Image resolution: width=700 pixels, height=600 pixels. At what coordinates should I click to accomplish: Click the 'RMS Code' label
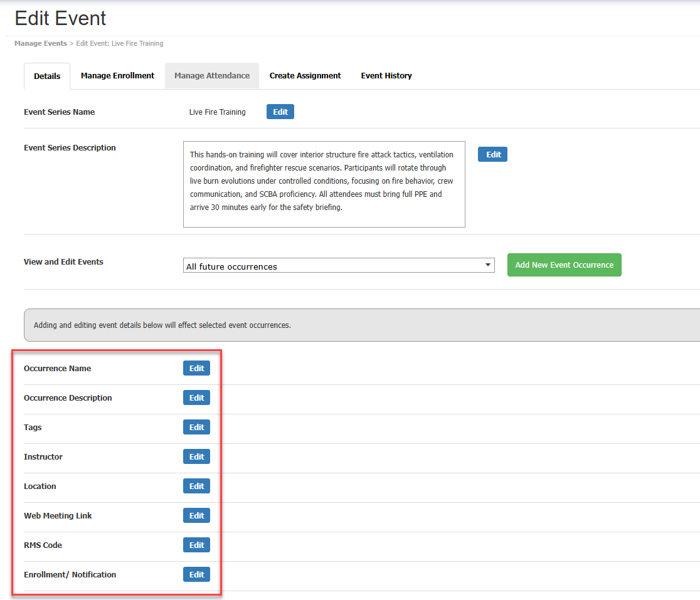click(43, 545)
